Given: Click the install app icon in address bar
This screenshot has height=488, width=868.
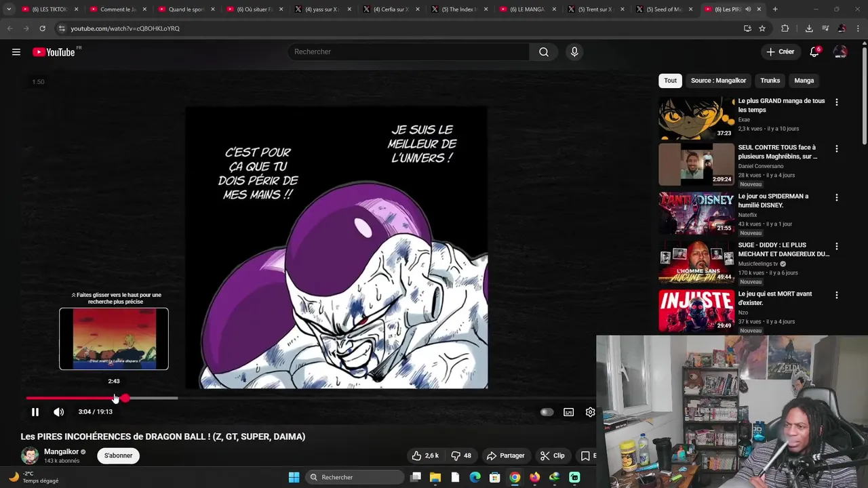Looking at the screenshot, I should [747, 28].
